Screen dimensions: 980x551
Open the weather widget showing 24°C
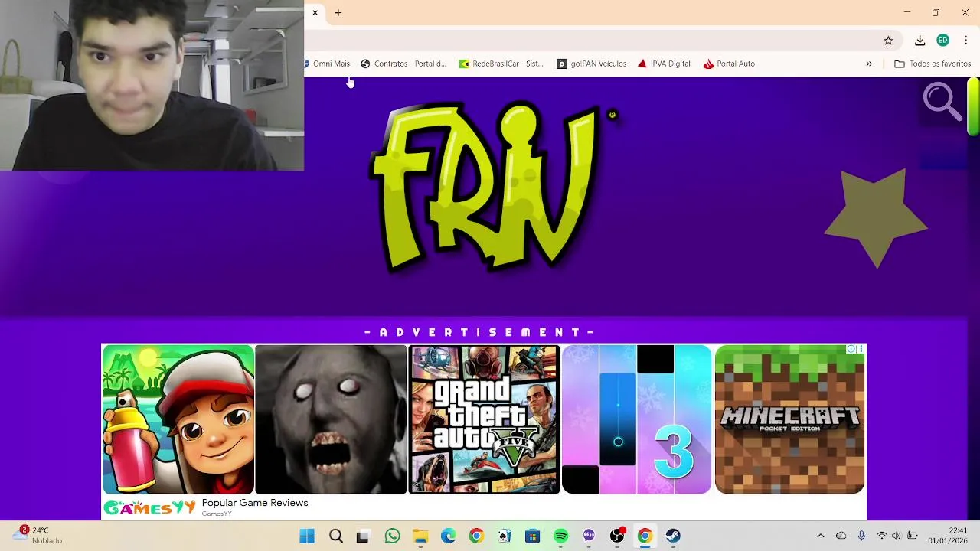pos(38,535)
